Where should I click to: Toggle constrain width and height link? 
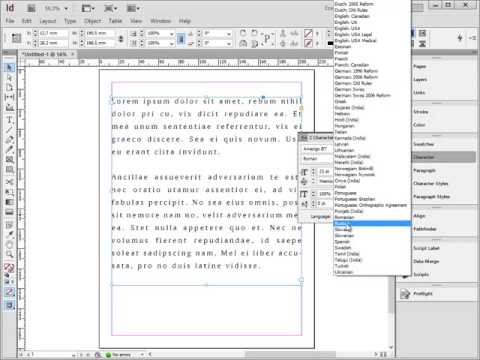click(121, 38)
